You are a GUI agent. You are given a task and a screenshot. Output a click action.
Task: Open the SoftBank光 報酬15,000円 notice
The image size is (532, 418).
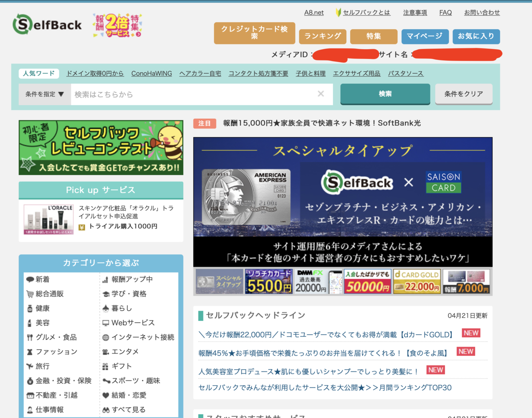[322, 123]
